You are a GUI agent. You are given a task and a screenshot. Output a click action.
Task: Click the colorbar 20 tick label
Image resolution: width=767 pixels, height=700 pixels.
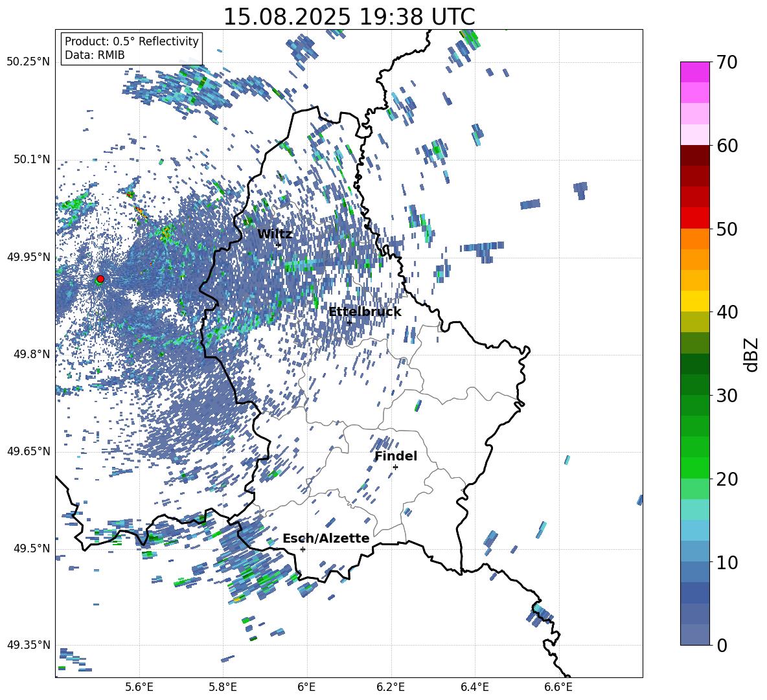click(727, 479)
